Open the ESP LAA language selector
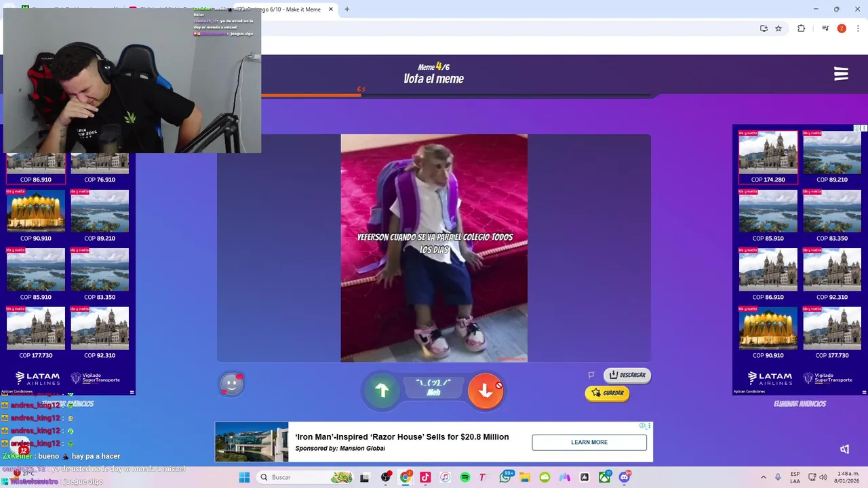868x488 pixels. pos(795,477)
